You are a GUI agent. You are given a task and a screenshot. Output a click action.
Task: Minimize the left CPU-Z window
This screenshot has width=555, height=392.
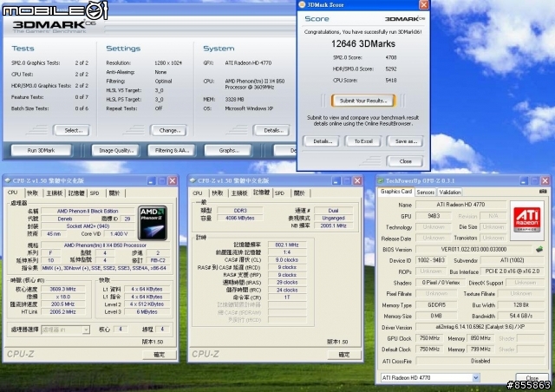151,181
